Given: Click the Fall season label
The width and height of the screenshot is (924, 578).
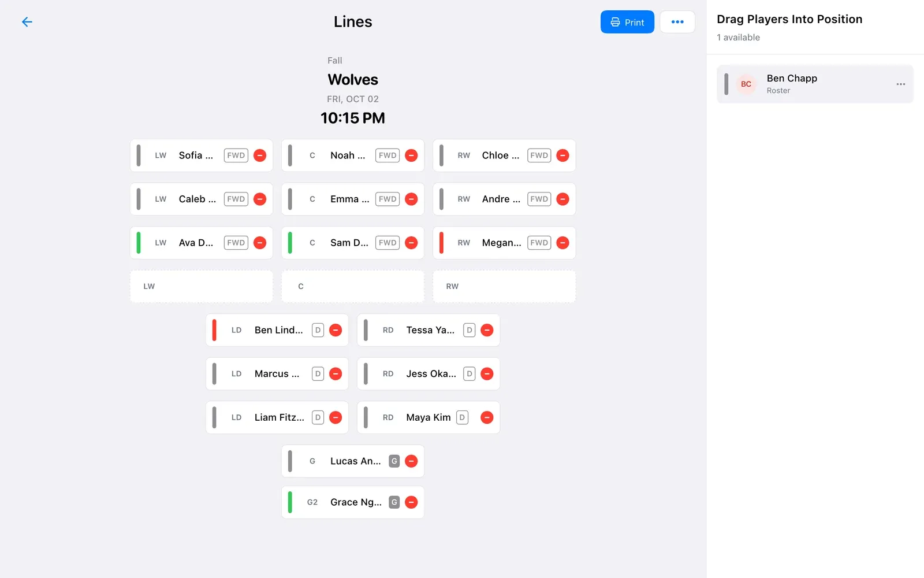Looking at the screenshot, I should tap(335, 61).
